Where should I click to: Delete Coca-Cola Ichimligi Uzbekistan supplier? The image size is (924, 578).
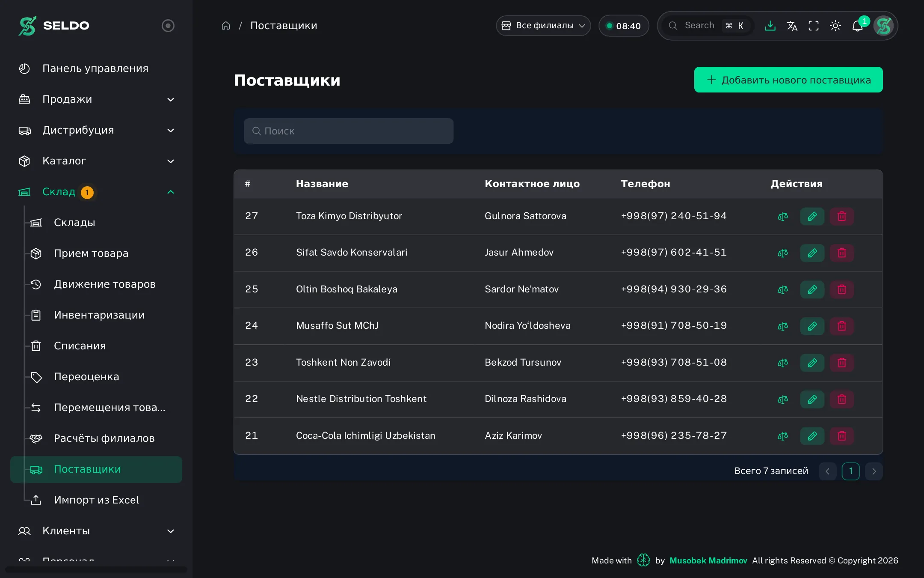(x=842, y=436)
